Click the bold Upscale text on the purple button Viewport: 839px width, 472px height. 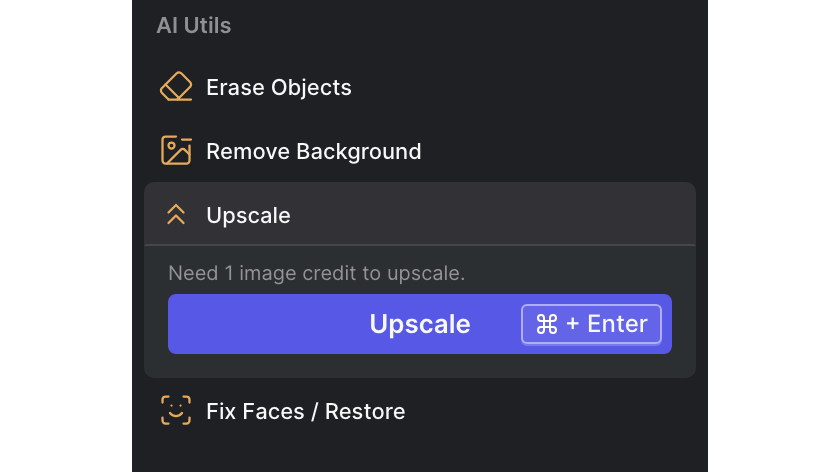coord(419,324)
